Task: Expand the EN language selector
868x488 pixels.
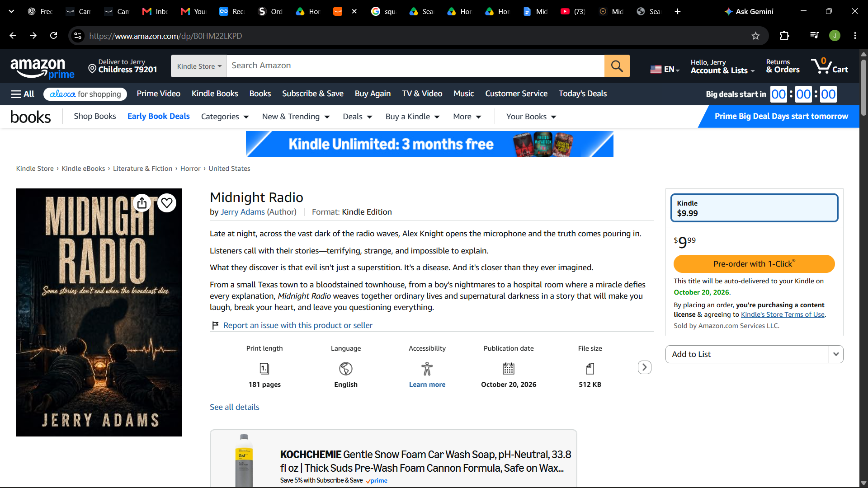Action: 665,69
